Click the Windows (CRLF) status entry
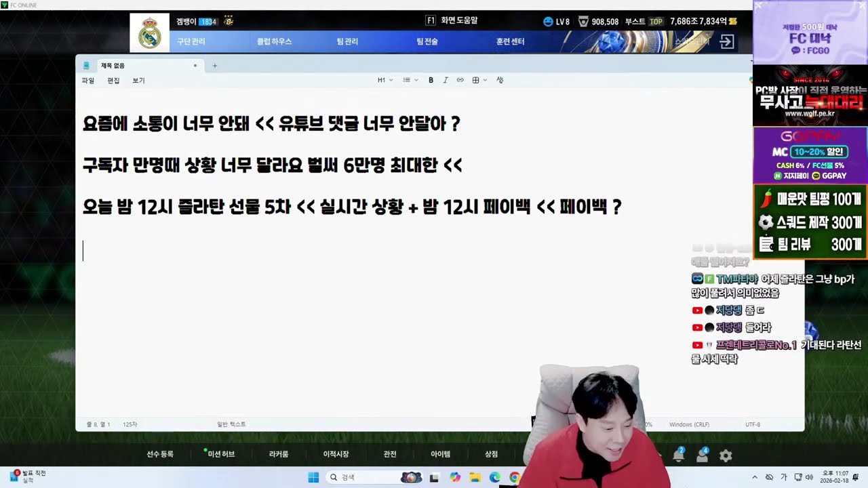Screen dimensions: 868x488 [689, 424]
